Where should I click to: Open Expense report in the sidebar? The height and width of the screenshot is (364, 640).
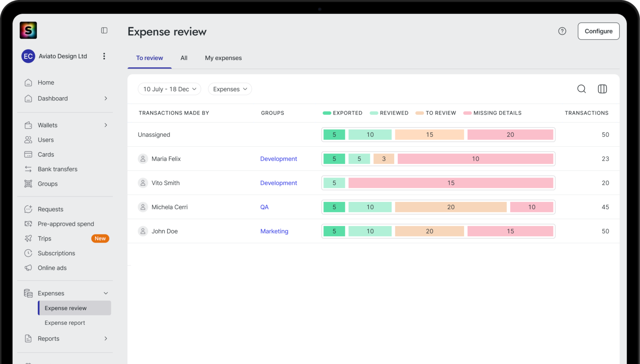pos(65,323)
